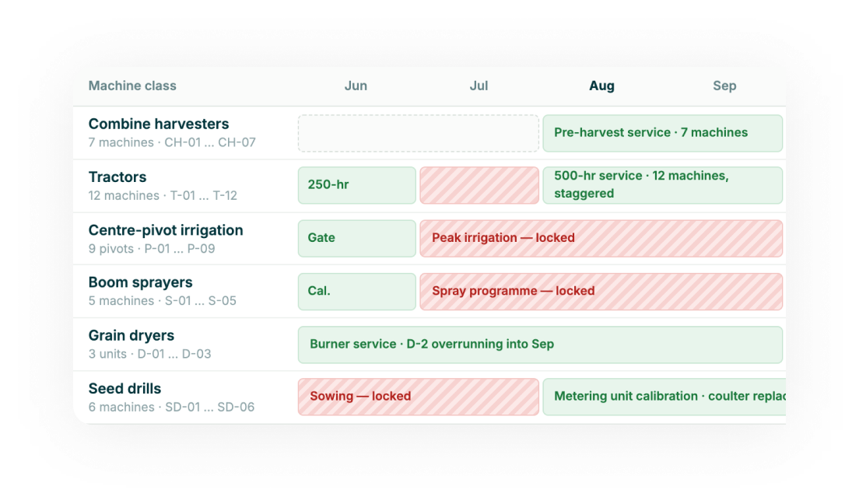This screenshot has width=859, height=504.
Task: Select the Tractors locked July block
Action: 479,185
